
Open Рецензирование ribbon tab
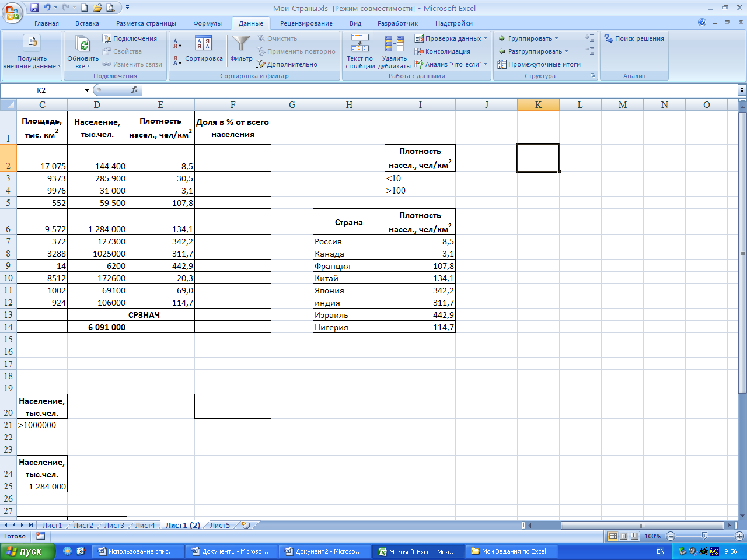(306, 23)
